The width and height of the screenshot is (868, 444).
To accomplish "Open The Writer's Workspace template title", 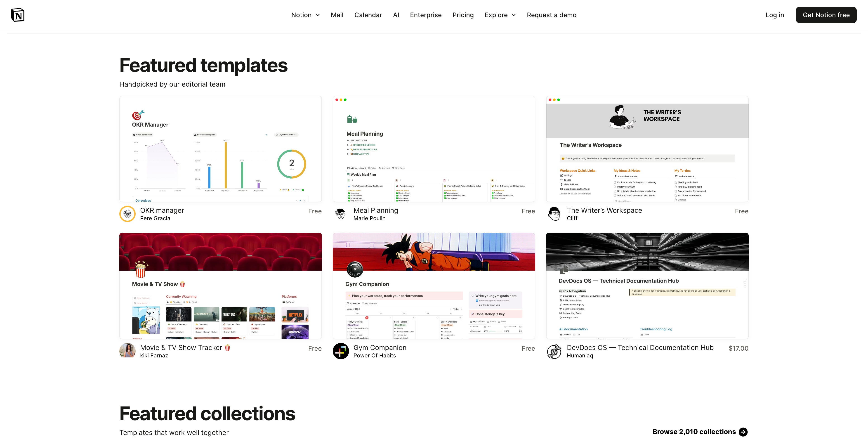I will [604, 210].
